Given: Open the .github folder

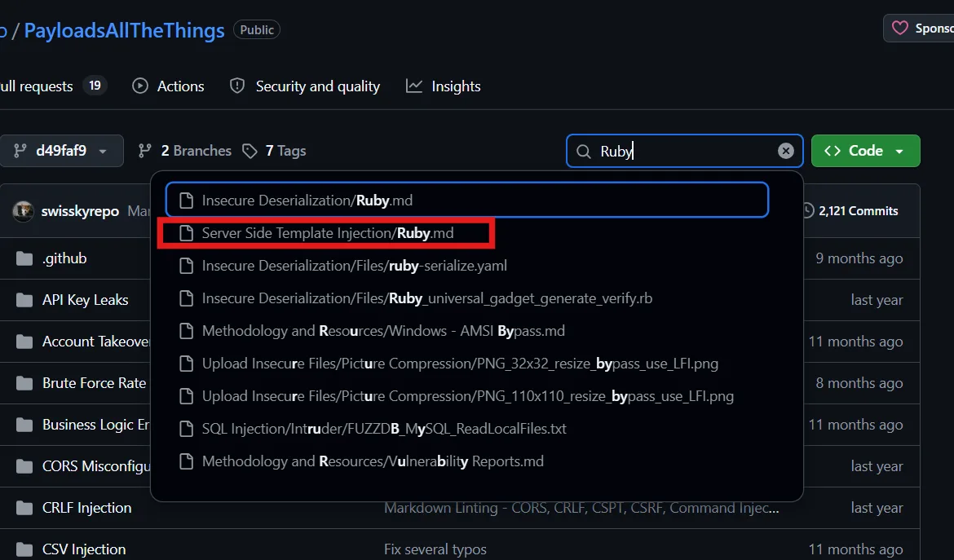Looking at the screenshot, I should pyautogui.click(x=64, y=258).
